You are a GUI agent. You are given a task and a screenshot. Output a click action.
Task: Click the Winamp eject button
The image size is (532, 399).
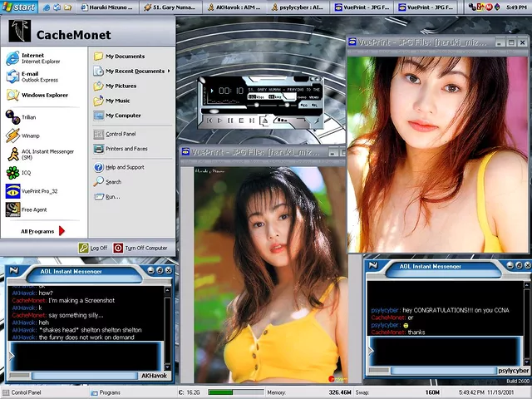(x=265, y=121)
